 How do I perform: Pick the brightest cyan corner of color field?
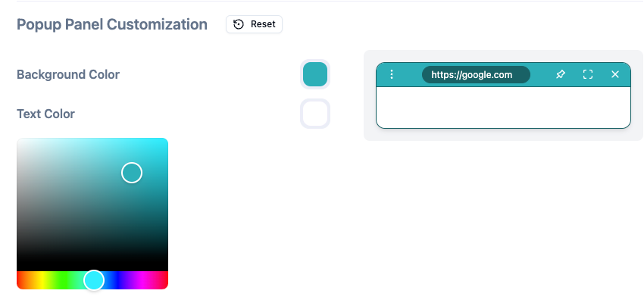[166, 140]
